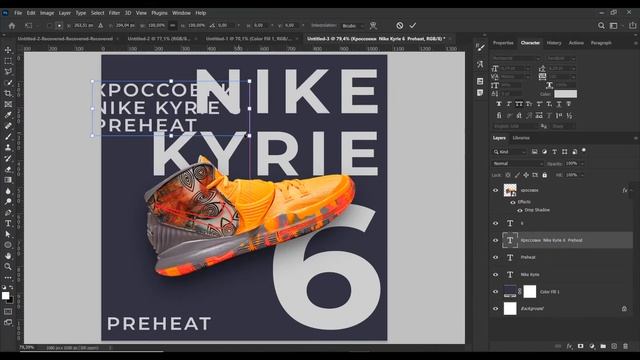Collapse the кроссовок layer effects list
The height and width of the screenshot is (360, 640).
point(631,191)
